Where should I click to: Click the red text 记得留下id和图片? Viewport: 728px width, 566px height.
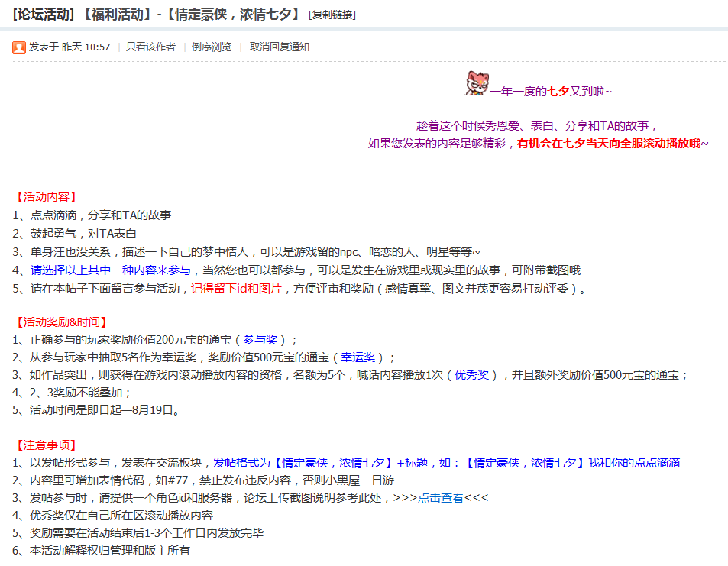(237, 289)
